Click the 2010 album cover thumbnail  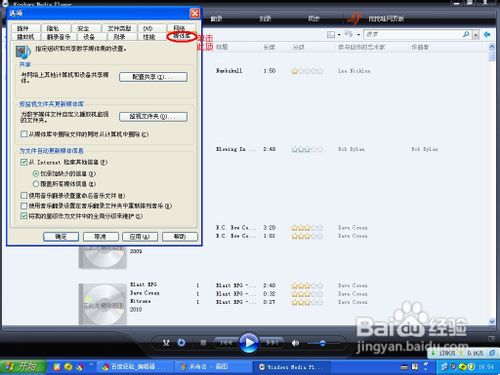click(x=103, y=304)
